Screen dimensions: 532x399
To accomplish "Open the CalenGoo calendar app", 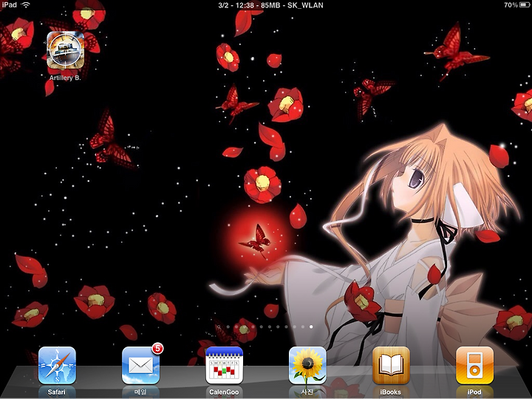I will pyautogui.click(x=225, y=366).
